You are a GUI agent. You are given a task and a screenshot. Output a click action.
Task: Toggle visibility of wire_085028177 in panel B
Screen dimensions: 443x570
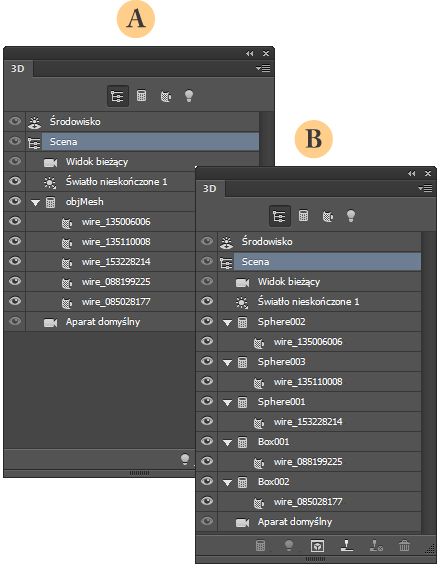click(x=207, y=501)
